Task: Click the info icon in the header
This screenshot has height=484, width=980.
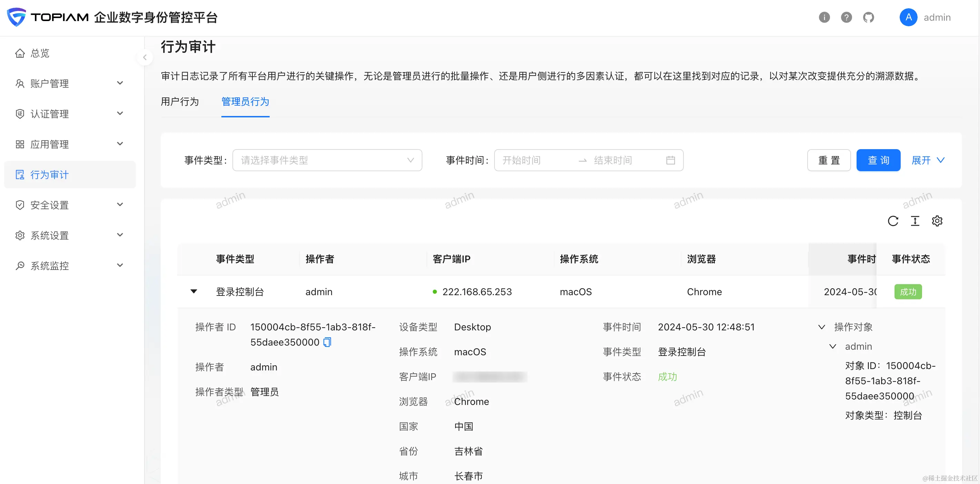Action: (824, 18)
